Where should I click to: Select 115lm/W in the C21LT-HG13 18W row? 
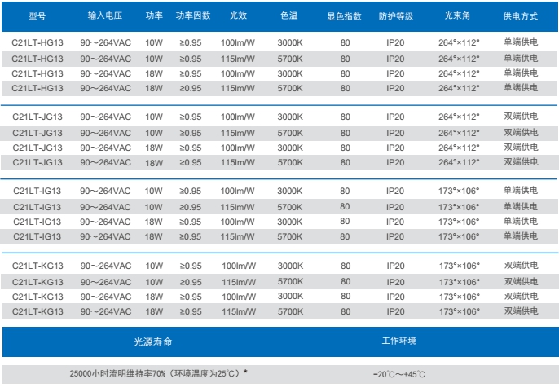coord(238,89)
